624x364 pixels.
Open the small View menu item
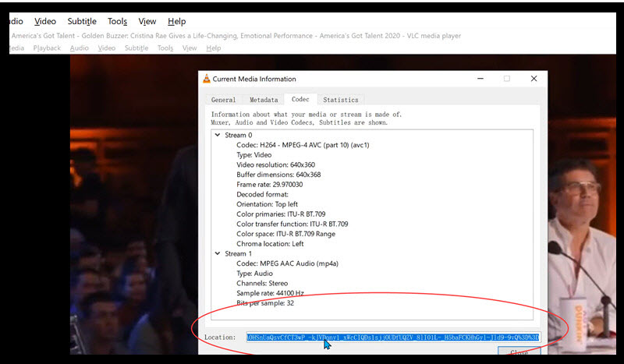pyautogui.click(x=190, y=48)
